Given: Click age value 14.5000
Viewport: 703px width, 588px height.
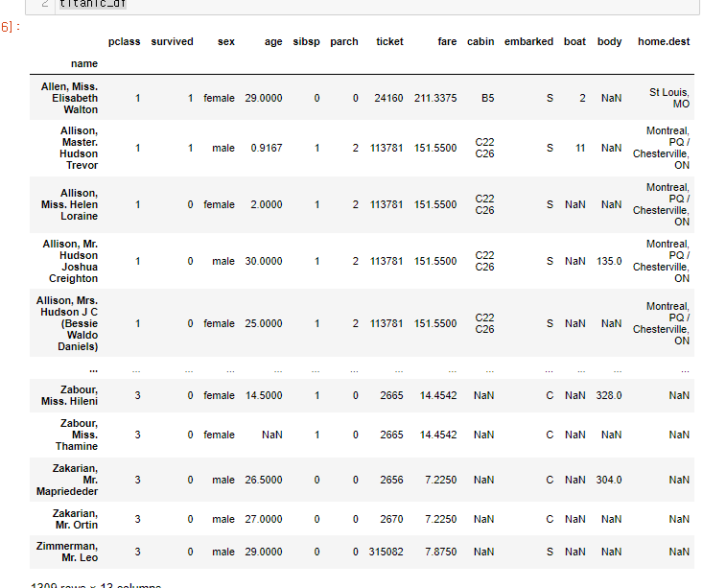Looking at the screenshot, I should coord(264,395).
